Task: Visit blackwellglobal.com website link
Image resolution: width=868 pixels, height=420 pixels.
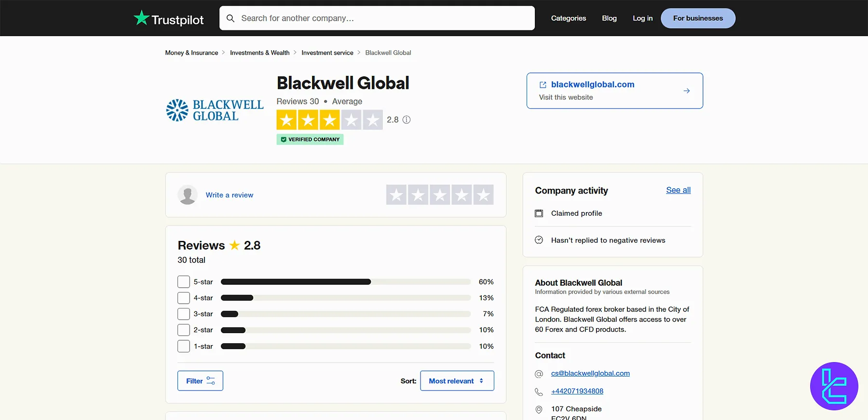Action: coord(593,84)
